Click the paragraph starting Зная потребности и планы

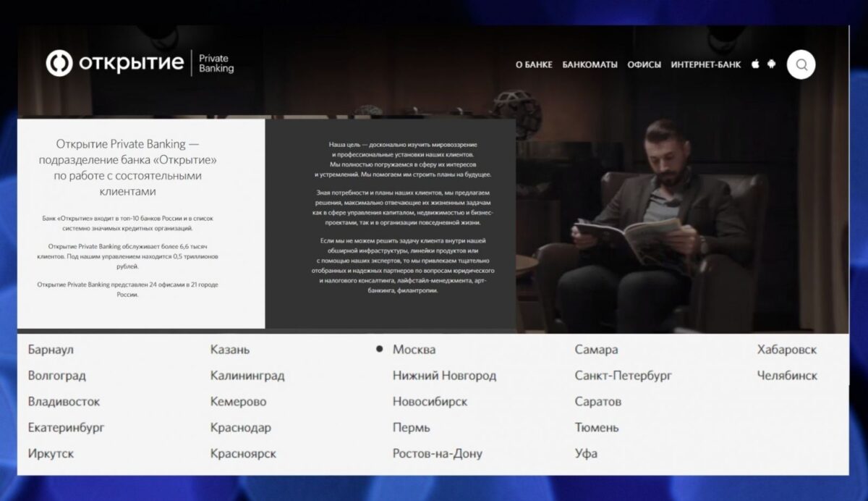coord(403,208)
